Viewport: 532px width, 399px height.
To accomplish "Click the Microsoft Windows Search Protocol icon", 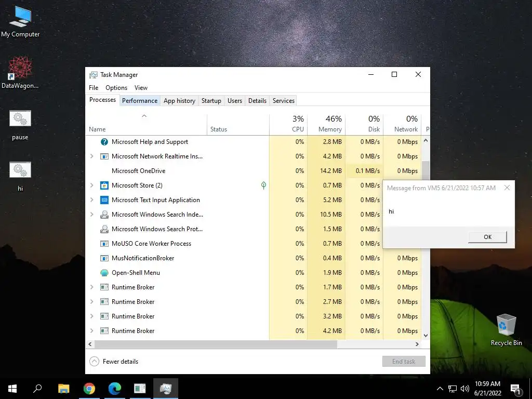I will pos(104,229).
